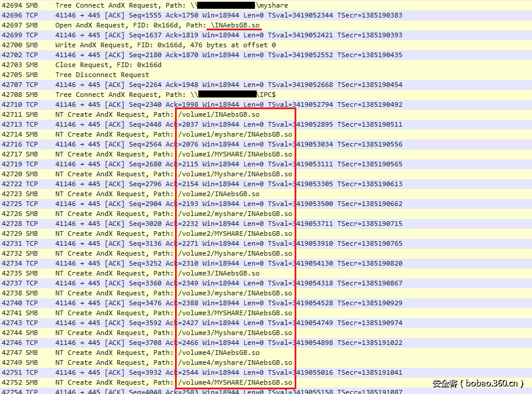Viewport: 532px width, 394px height.
Task: Select packet 42740 TCP ACK Seq=3476
Action: 266,303
